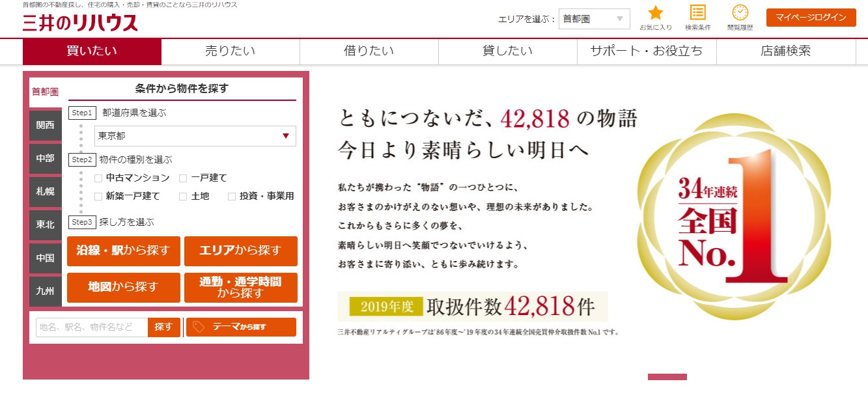Choose the 中部 region tab
Image resolution: width=868 pixels, height=401 pixels.
(46, 158)
